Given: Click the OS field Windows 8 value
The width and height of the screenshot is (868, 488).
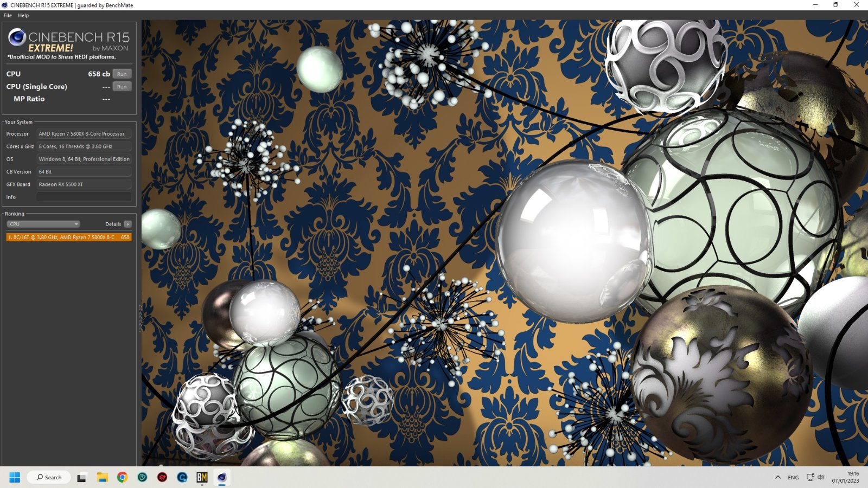Looking at the screenshot, I should pos(84,159).
